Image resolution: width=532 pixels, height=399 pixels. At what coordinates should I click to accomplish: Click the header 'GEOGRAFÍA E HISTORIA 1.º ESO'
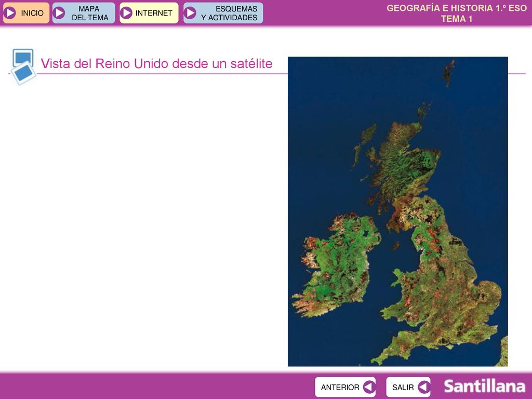(x=456, y=8)
